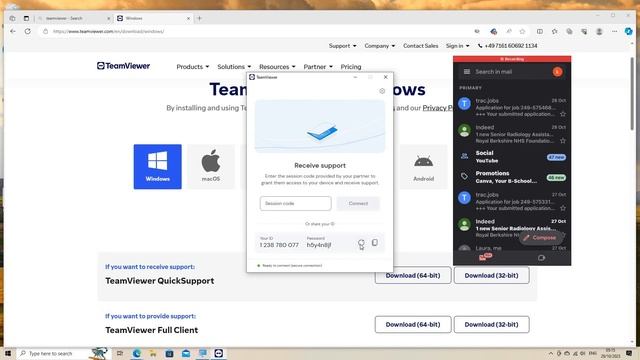Click the TeamViewer logo on website
This screenshot has height=360, width=640.
[x=123, y=66]
